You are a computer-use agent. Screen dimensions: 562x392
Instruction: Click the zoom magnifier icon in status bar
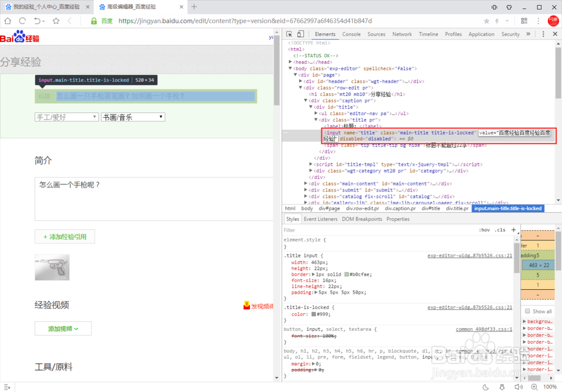pyautogui.click(x=534, y=387)
